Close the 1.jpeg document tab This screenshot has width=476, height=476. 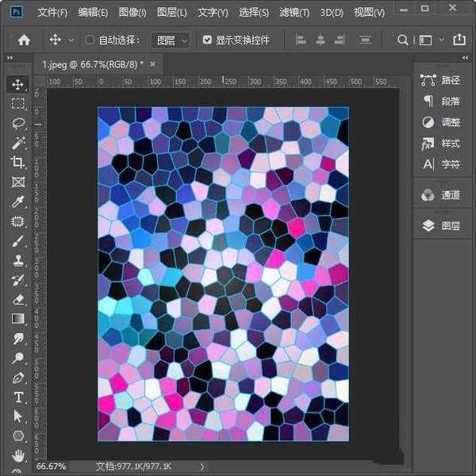[152, 63]
